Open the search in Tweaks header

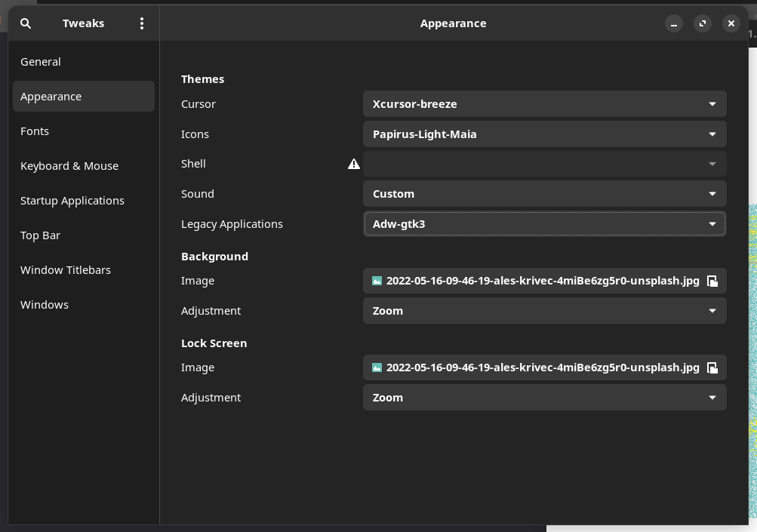coord(26,23)
